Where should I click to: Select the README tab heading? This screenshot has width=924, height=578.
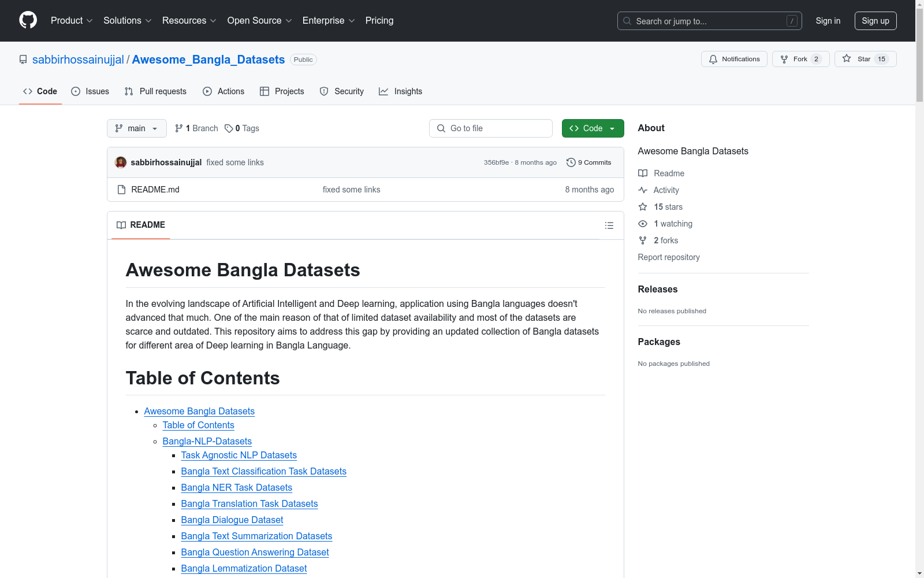click(141, 225)
